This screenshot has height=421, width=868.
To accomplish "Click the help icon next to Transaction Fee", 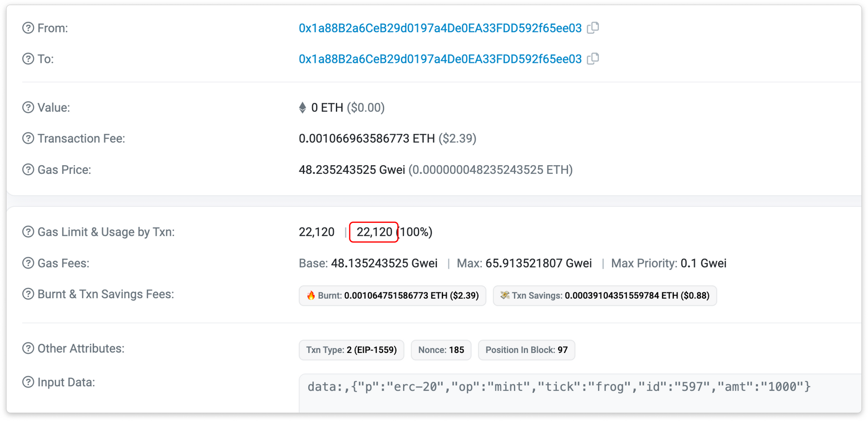I will pyautogui.click(x=28, y=139).
